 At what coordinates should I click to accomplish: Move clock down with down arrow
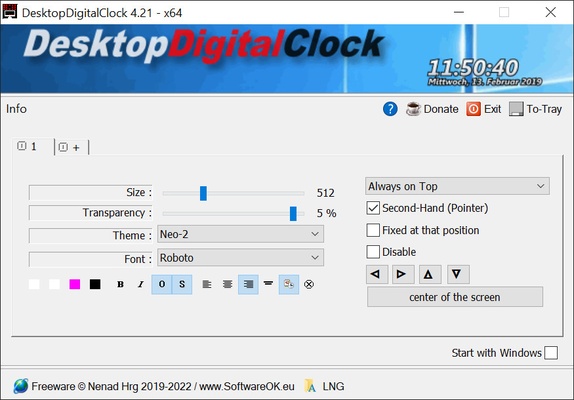[458, 274]
